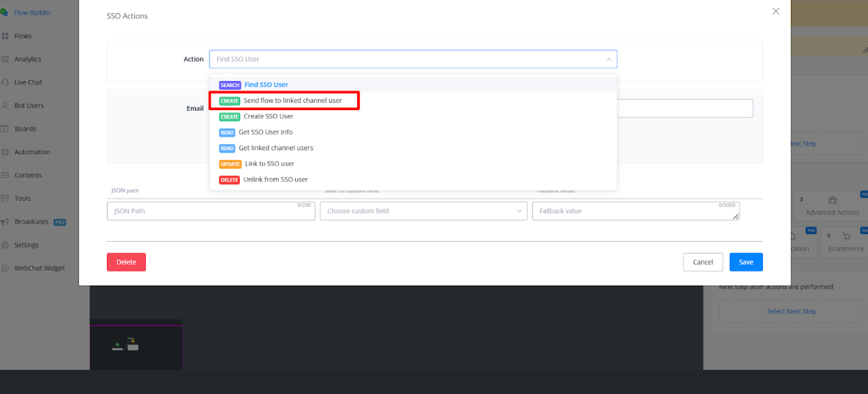Expand the Choose custom field dropdown
Image resolution: width=868 pixels, height=394 pixels.
click(x=423, y=211)
